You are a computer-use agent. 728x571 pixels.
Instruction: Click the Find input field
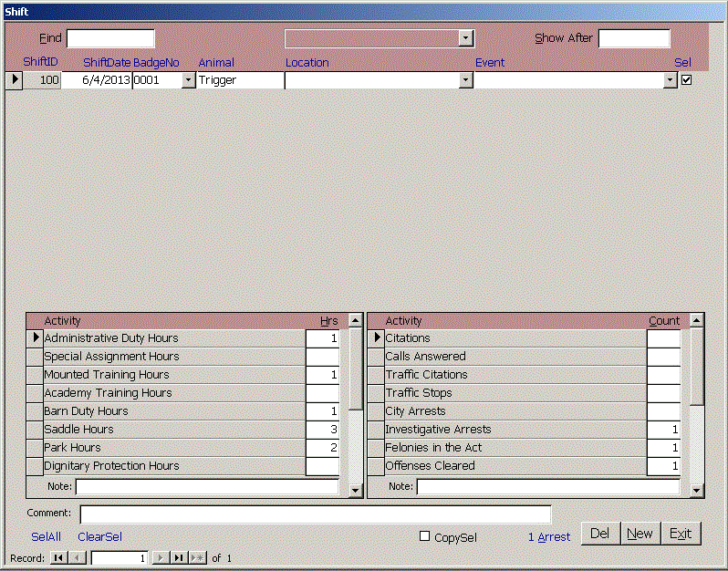pyautogui.click(x=111, y=38)
